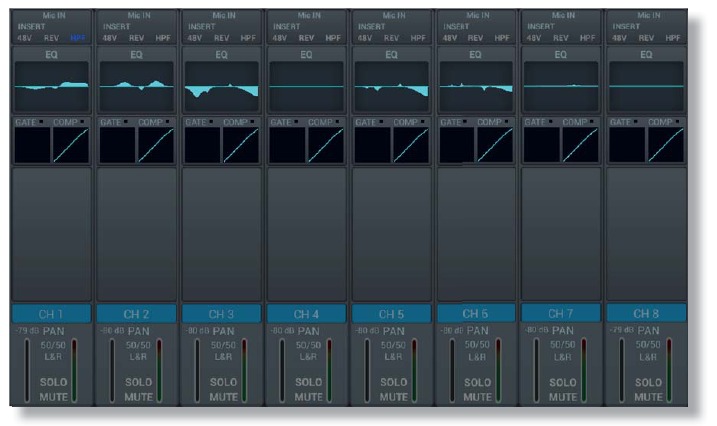Enable HPF on CH 6

[502, 38]
